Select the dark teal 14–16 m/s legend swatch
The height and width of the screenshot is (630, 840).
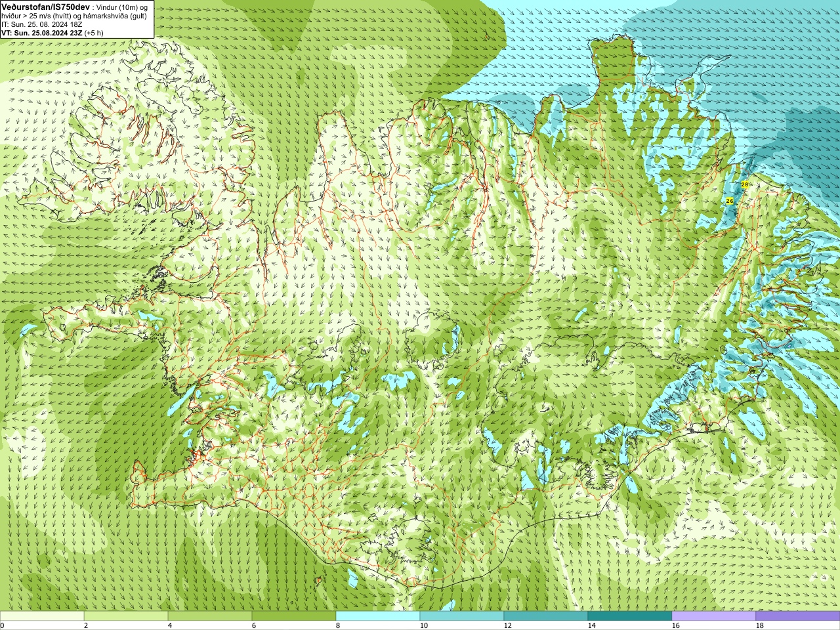[x=630, y=616]
